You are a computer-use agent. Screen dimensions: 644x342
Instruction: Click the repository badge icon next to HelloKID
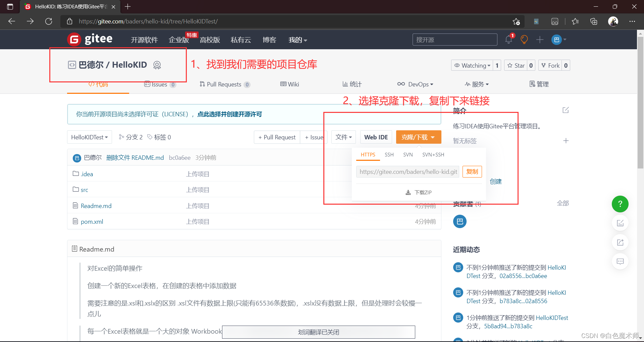click(x=157, y=65)
